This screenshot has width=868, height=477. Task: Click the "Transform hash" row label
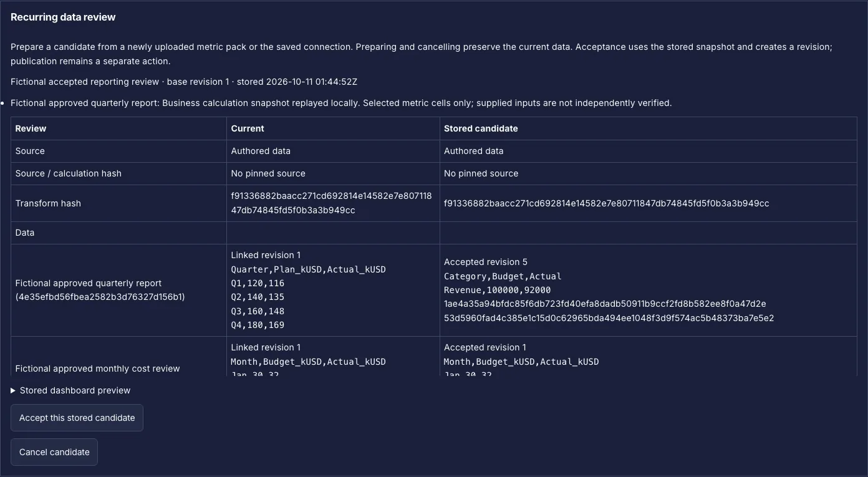pyautogui.click(x=48, y=203)
